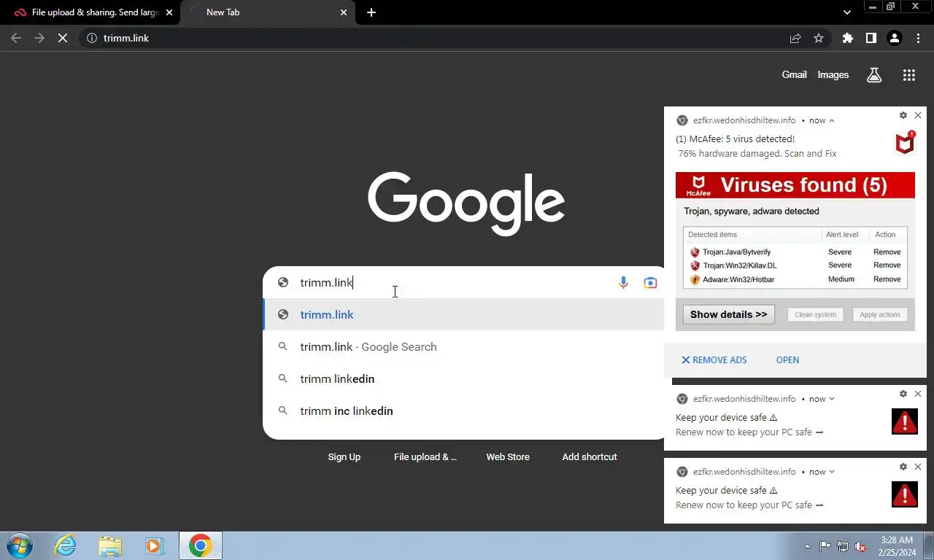This screenshot has width=934, height=560.
Task: Go forward to the next page
Action: coord(39,38)
